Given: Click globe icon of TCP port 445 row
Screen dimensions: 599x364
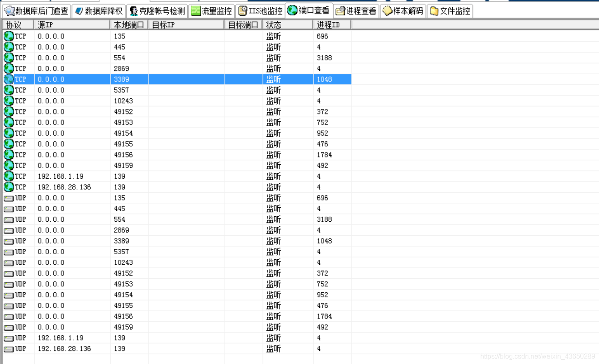Looking at the screenshot, I should tap(9, 47).
